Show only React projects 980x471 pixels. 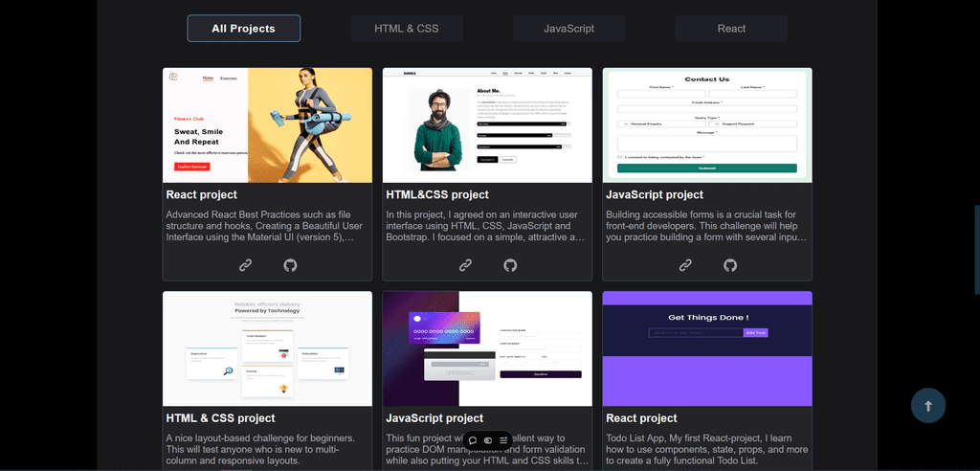coord(731,28)
